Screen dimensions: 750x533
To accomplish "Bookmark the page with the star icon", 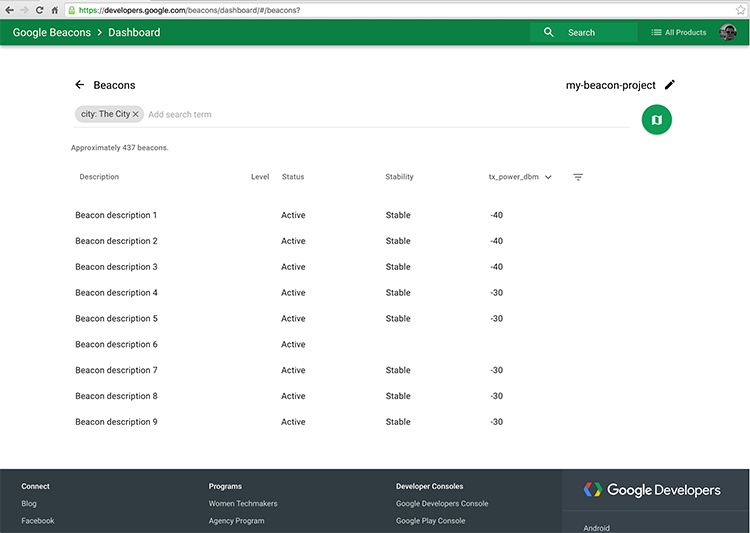I will point(740,10).
